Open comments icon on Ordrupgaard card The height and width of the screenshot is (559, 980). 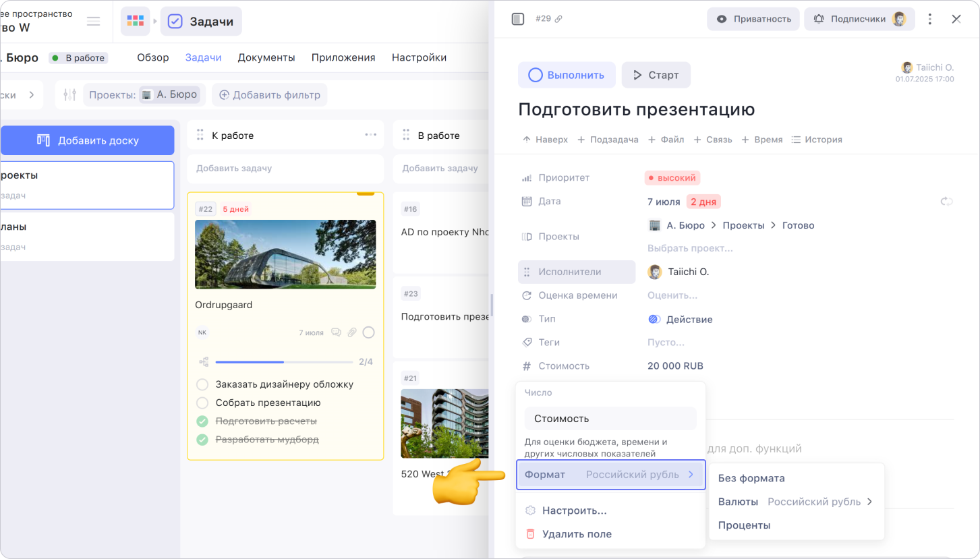click(x=336, y=332)
